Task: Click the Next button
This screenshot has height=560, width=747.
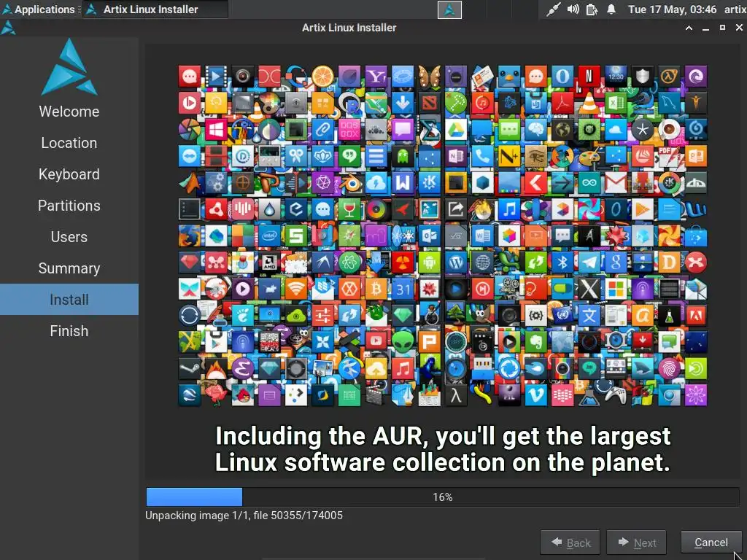Action: (636, 542)
